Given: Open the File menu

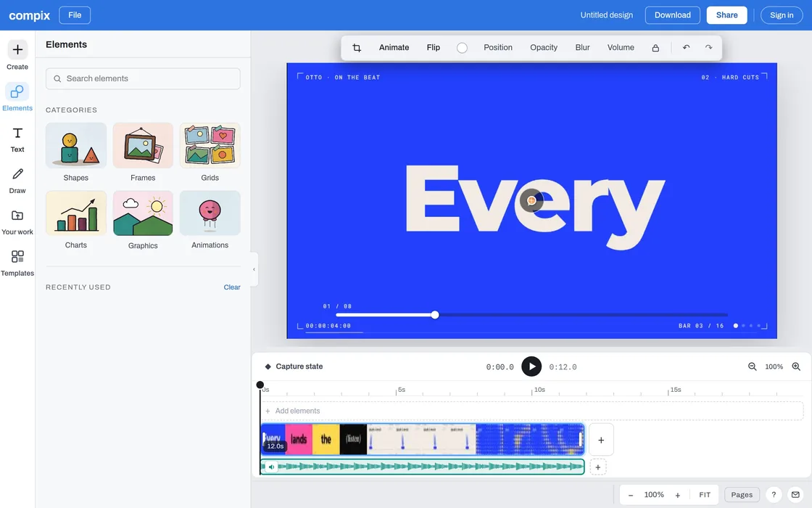Looking at the screenshot, I should 75,15.
